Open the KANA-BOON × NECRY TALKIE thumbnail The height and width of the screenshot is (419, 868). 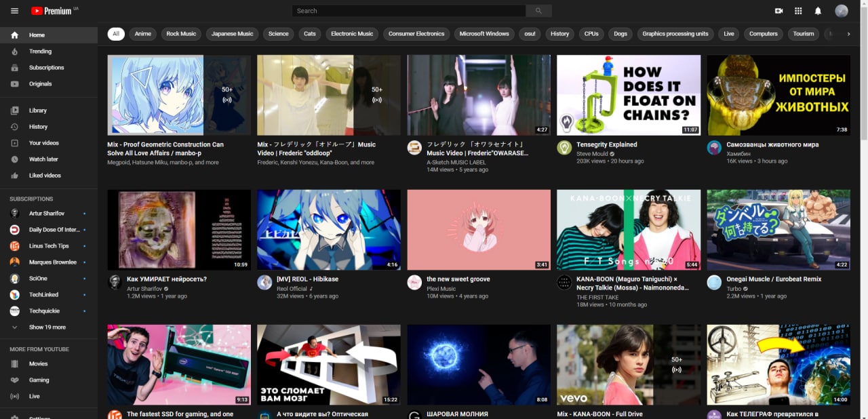[629, 230]
